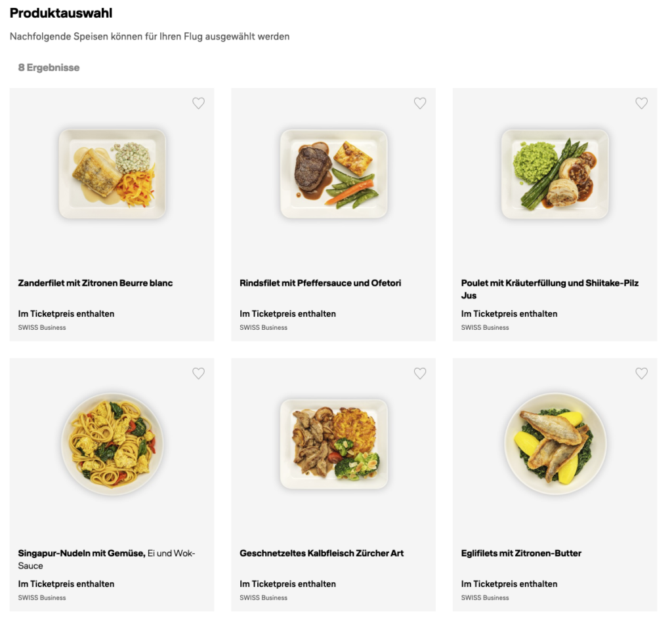Click heart icon on Singapur-Nudeln card
Image resolution: width=672 pixels, height=621 pixels.
pos(198,373)
